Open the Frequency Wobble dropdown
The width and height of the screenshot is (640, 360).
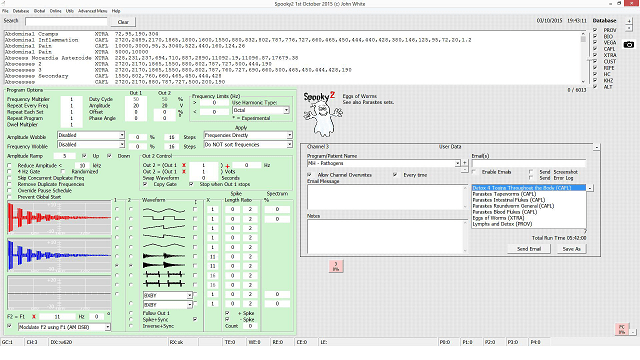[x=122, y=144]
